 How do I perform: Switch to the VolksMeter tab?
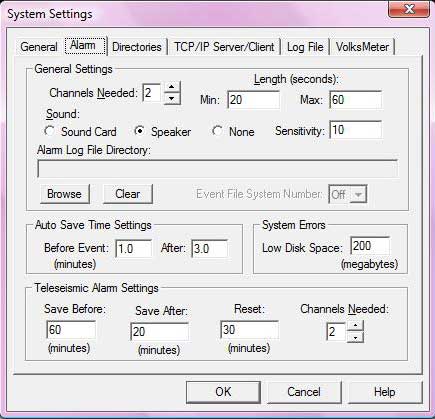pos(362,47)
